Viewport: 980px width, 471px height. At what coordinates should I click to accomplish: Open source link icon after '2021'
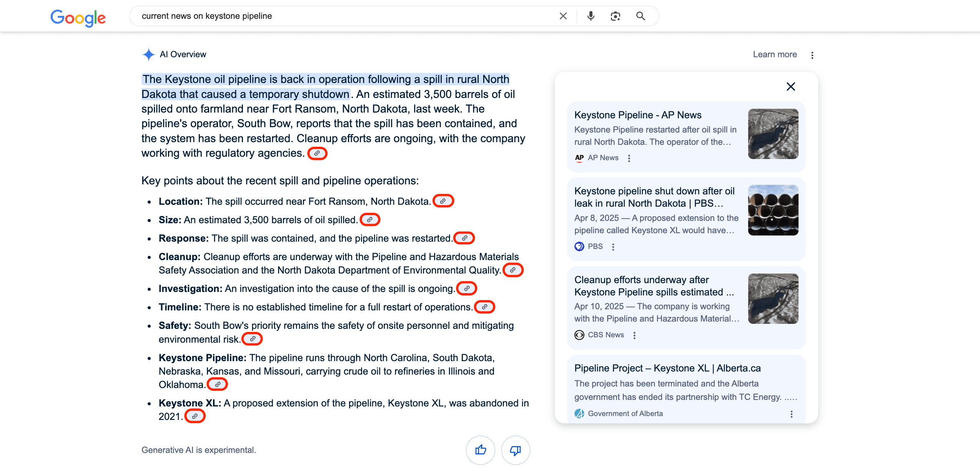tap(195, 416)
